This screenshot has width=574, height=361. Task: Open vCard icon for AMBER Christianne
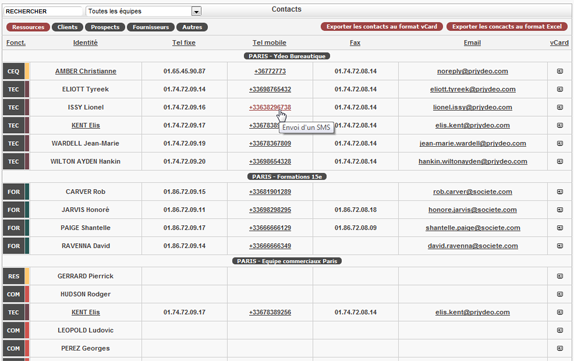click(x=560, y=71)
